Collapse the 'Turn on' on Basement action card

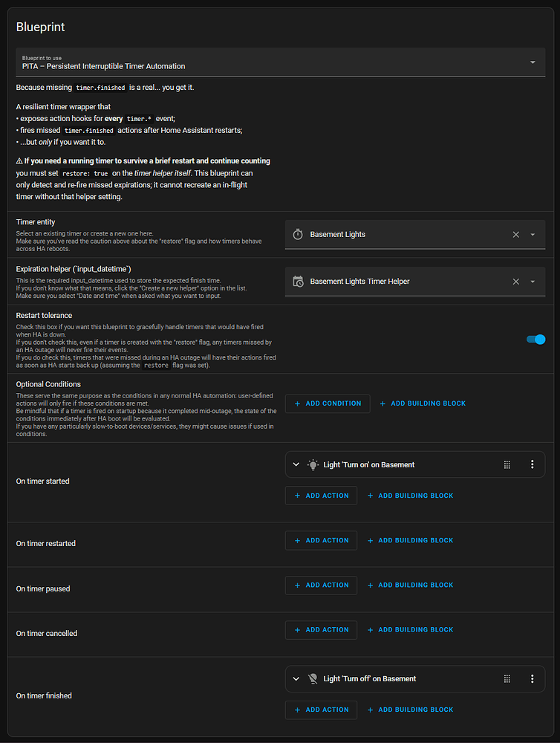pyautogui.click(x=296, y=464)
